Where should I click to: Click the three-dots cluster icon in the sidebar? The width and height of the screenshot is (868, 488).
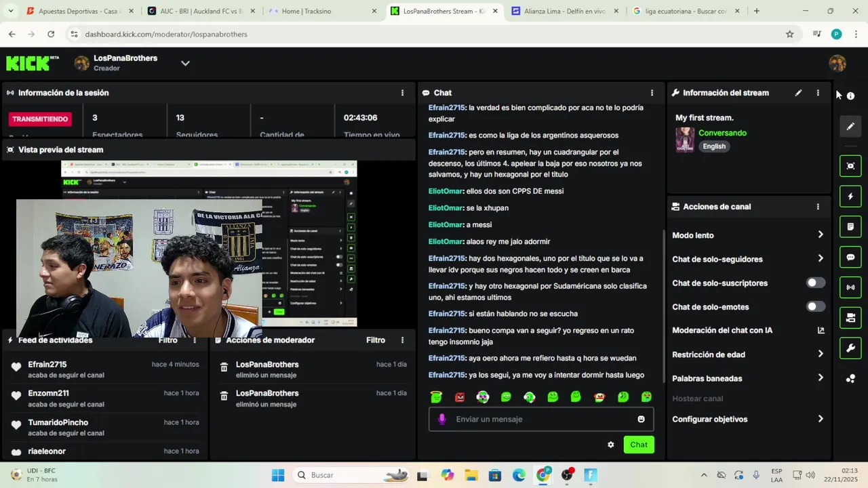coord(850,378)
